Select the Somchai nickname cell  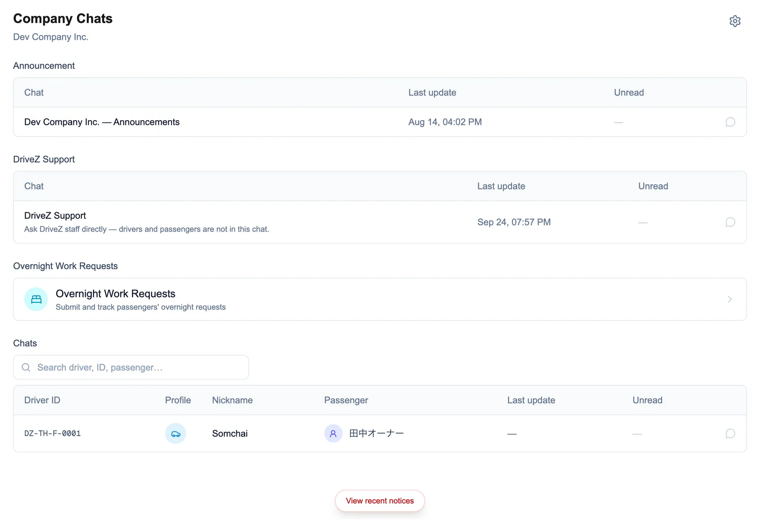(230, 433)
